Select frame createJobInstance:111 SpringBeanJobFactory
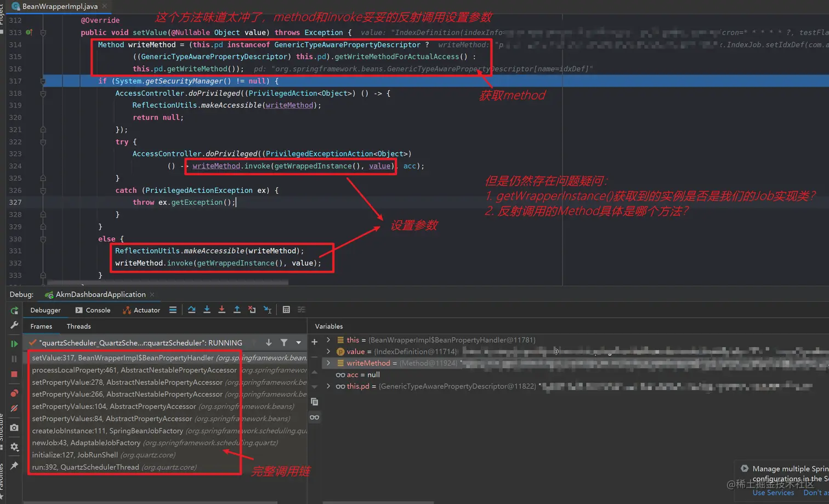This screenshot has width=829, height=504. point(167,431)
